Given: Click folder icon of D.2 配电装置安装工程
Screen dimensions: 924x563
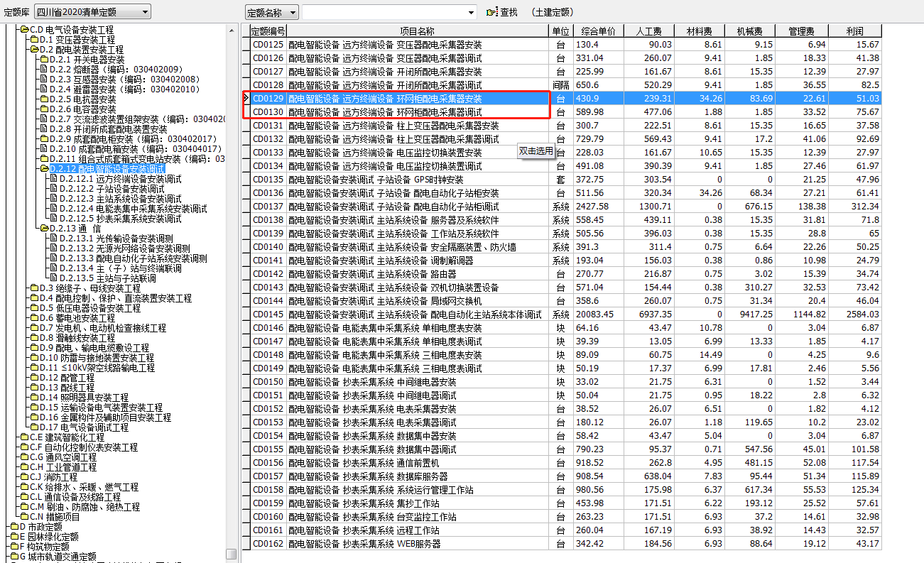Looking at the screenshot, I should click(34, 50).
